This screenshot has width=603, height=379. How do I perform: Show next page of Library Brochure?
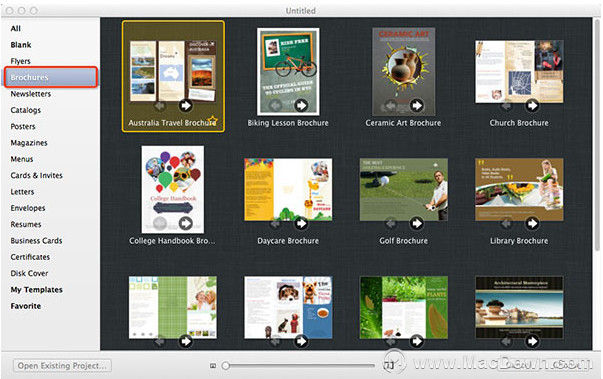tap(532, 223)
